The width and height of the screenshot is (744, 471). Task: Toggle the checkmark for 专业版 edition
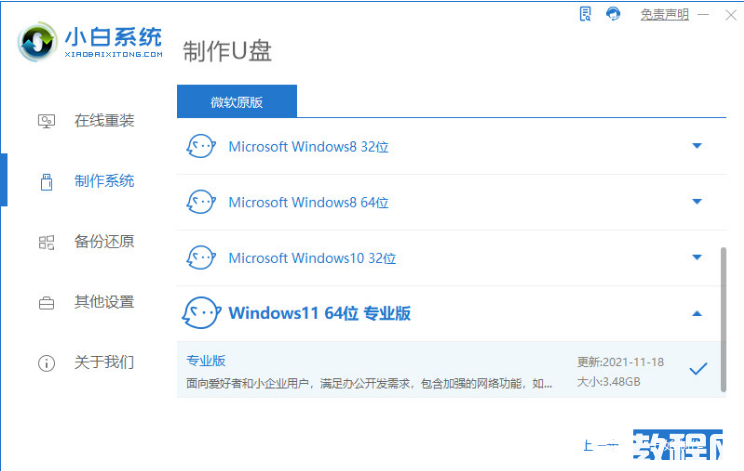pyautogui.click(x=698, y=369)
